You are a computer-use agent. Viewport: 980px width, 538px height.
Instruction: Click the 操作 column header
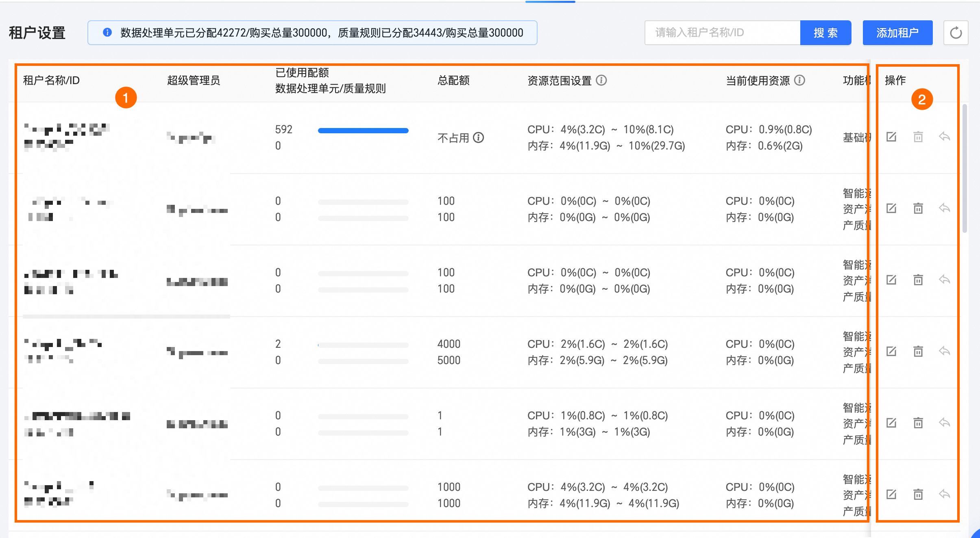point(895,80)
